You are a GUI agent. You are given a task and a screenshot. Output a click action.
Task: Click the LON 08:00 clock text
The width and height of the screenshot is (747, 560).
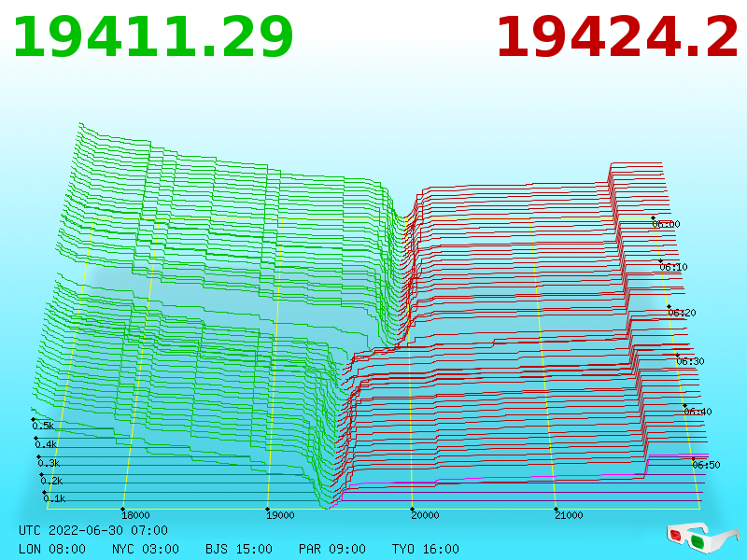pos(52,549)
